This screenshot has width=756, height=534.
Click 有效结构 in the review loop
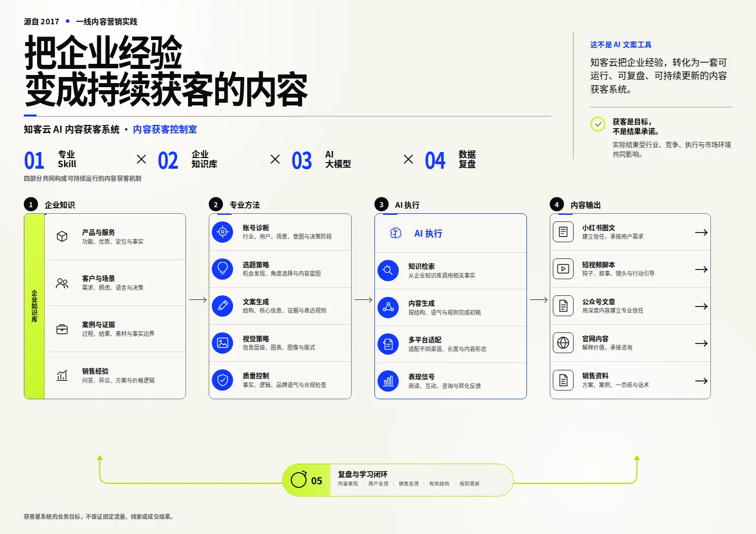pos(439,484)
